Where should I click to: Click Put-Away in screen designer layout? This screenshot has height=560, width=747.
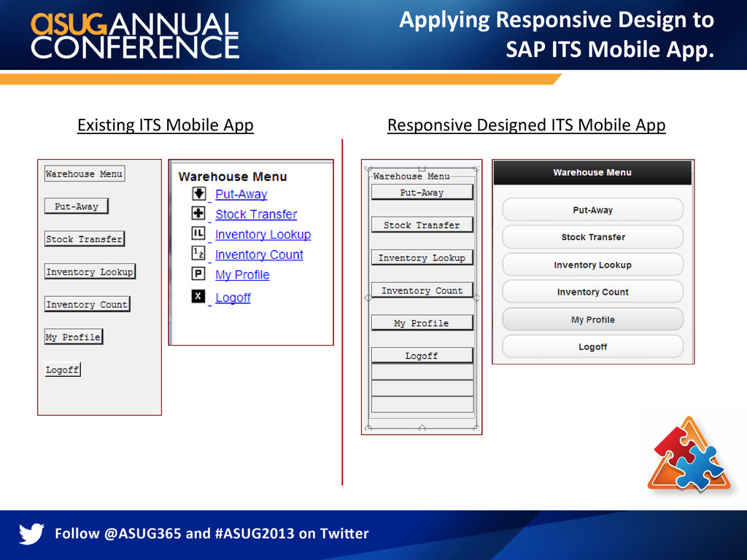(422, 192)
